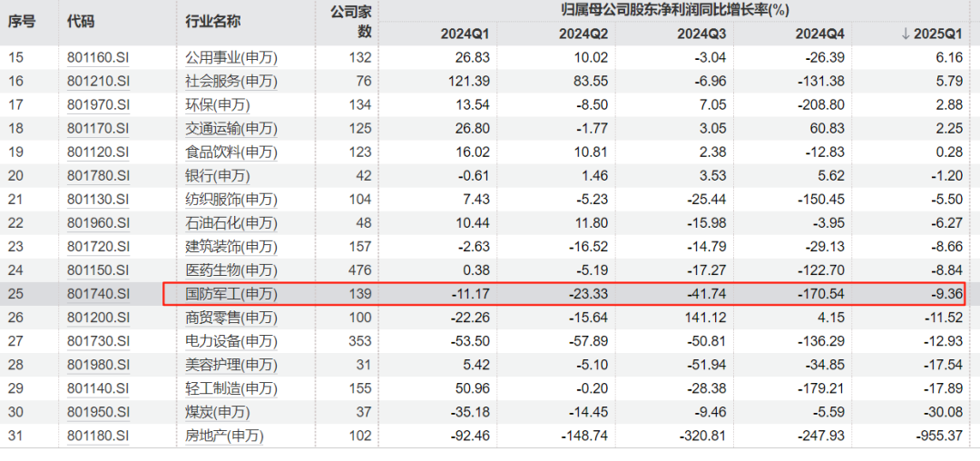Screen dimensions: 980x461
Task: Select the 2025Q1 value 6.16
Action: click(x=951, y=58)
